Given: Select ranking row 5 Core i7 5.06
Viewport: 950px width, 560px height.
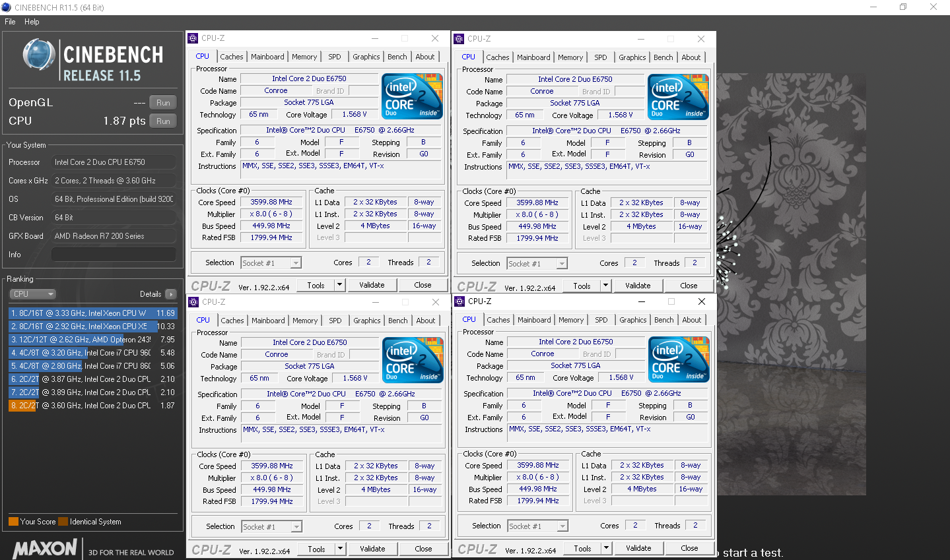Looking at the screenshot, I should (x=92, y=366).
